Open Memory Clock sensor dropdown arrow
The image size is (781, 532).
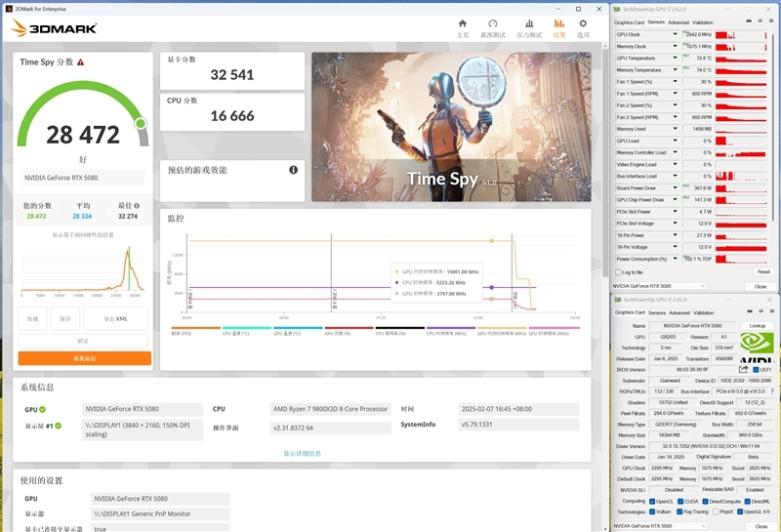[x=675, y=46]
